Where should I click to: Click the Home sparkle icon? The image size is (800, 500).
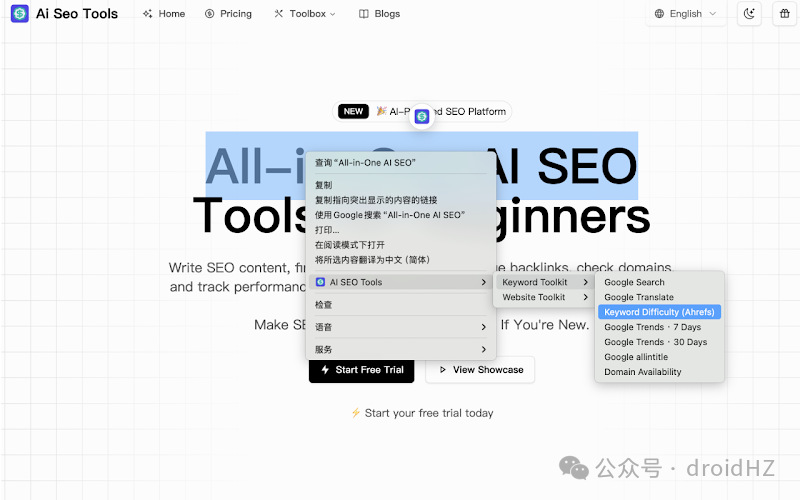point(147,14)
